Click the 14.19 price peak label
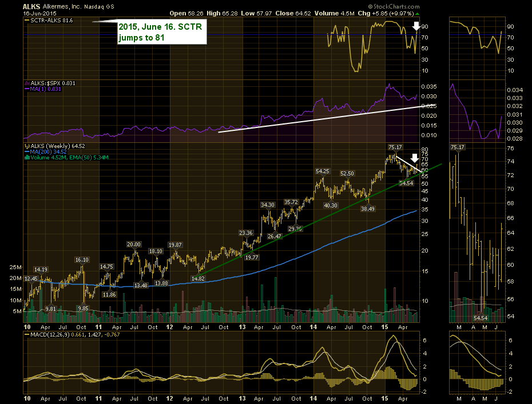Viewport: 532px width, 404px height. pos(41,270)
